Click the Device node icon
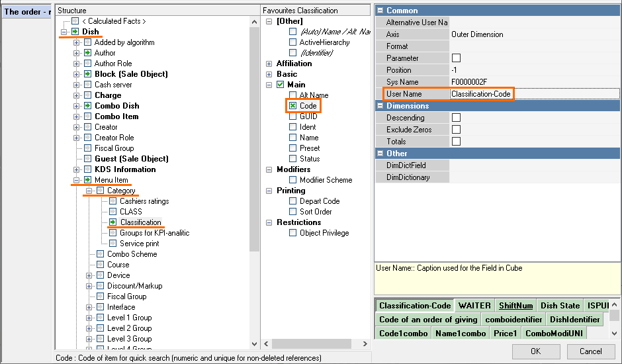Viewport: 622px width, 364px height. [101, 275]
